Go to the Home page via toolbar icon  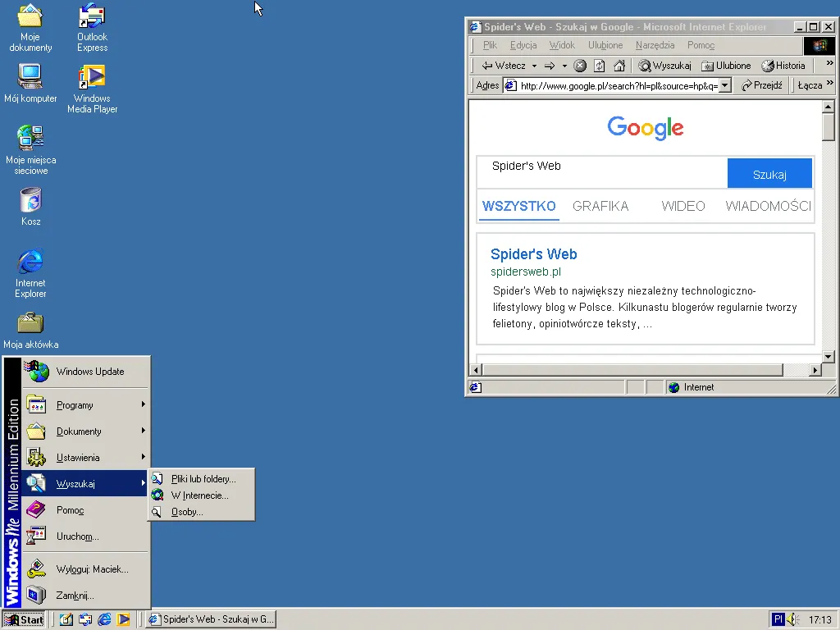pyautogui.click(x=619, y=66)
